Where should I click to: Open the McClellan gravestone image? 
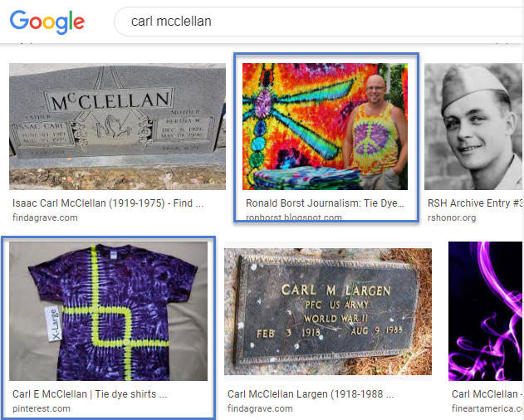[117, 127]
